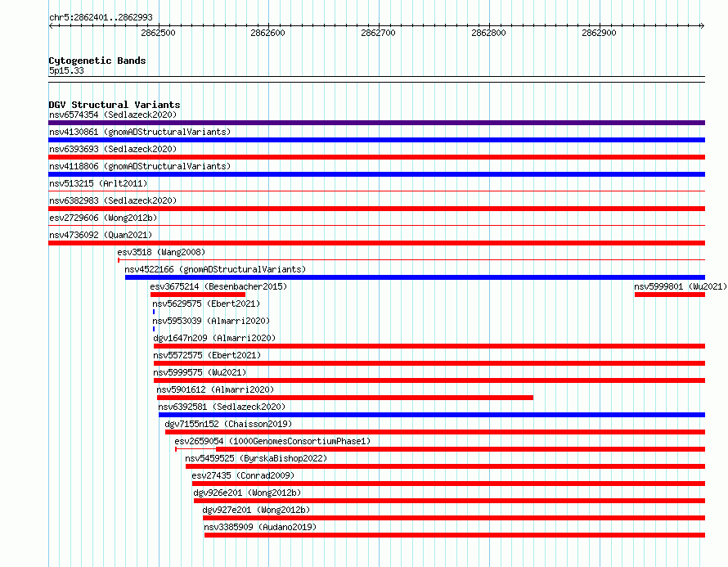Open esv3518 (Wang2008) variant

pyautogui.click(x=161, y=252)
